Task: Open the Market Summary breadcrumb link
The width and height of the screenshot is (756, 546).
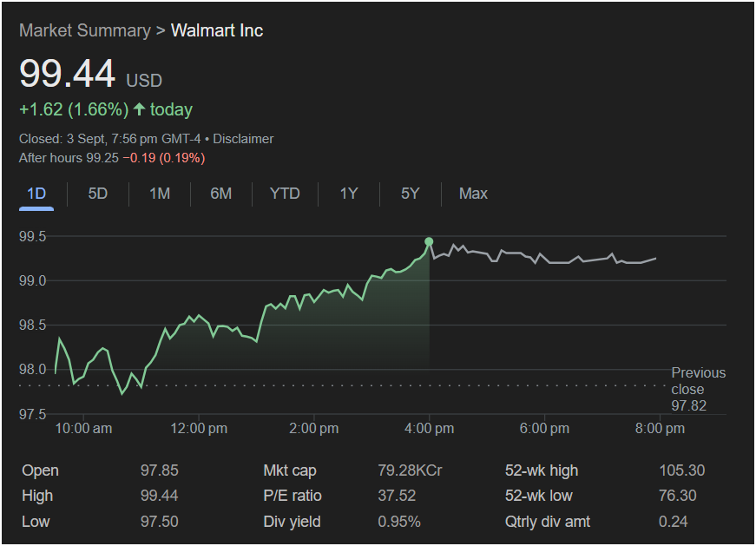Action: point(85,31)
